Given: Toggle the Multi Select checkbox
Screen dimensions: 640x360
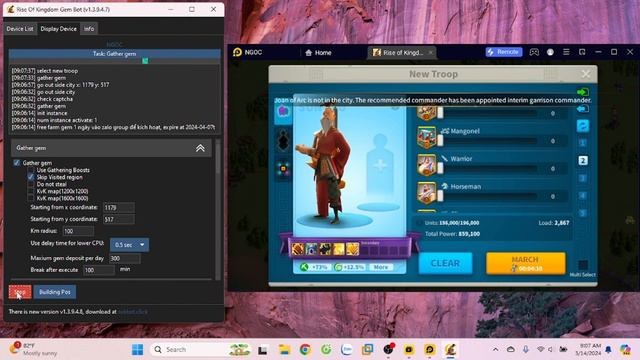Looking at the screenshot, I should click(x=583, y=264).
